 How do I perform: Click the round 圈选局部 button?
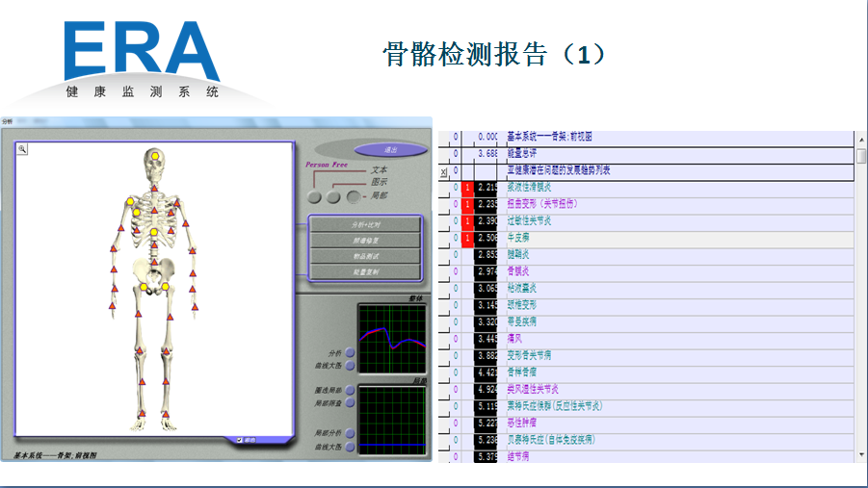[350, 391]
